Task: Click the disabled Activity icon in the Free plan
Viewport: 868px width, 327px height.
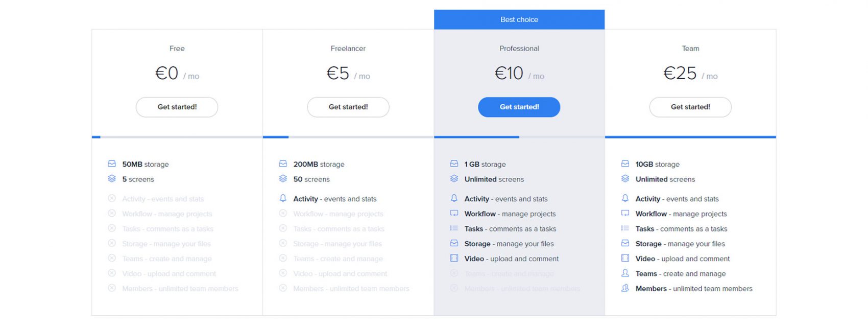Action: pyautogui.click(x=113, y=198)
